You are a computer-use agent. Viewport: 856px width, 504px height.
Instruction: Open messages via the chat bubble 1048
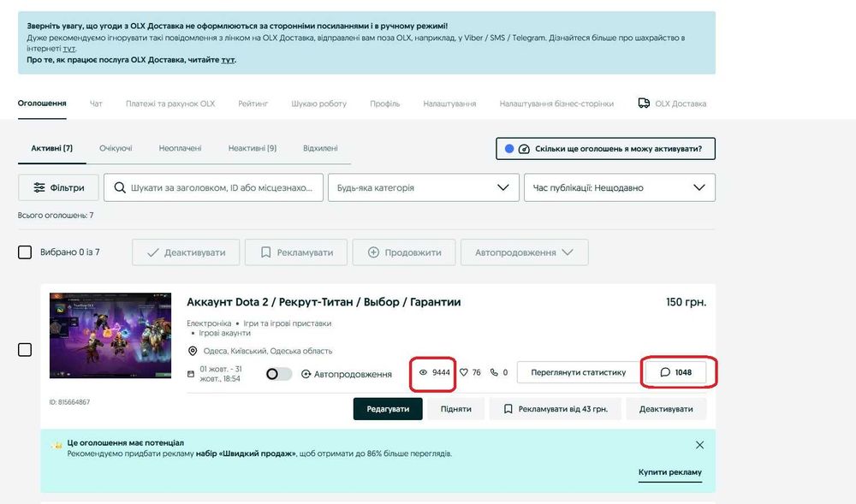pos(676,372)
